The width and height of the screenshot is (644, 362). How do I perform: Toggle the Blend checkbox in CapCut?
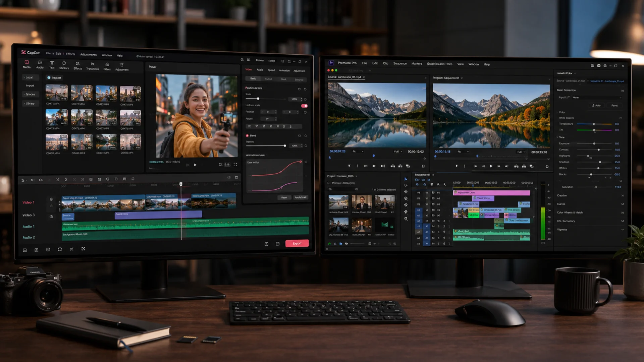(247, 136)
